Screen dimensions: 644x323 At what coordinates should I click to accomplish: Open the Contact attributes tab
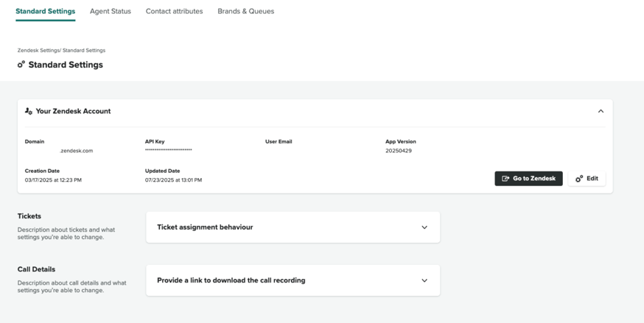tap(174, 12)
